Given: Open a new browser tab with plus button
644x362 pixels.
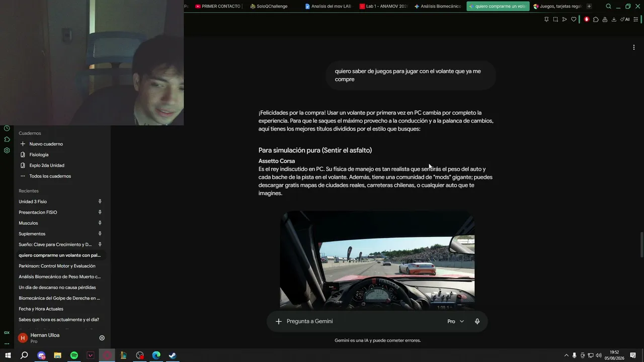Looking at the screenshot, I should pos(589,7).
